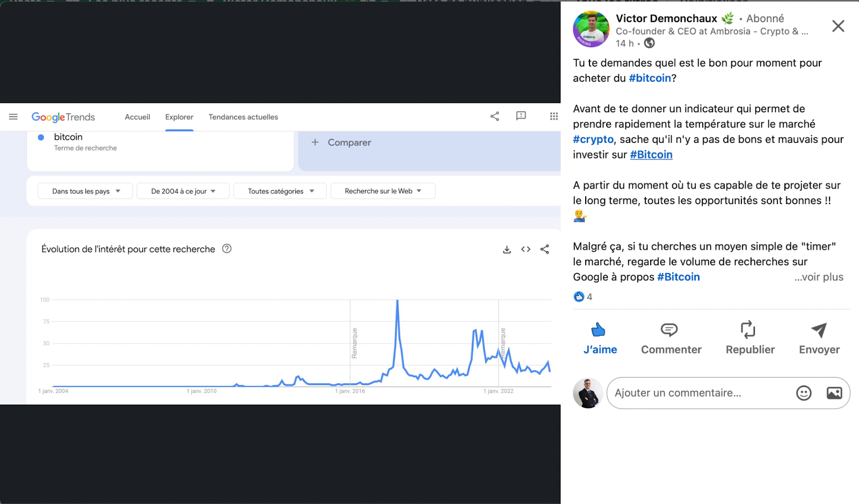Open the Google apps grid
Screen dimensions: 859x504
point(554,116)
